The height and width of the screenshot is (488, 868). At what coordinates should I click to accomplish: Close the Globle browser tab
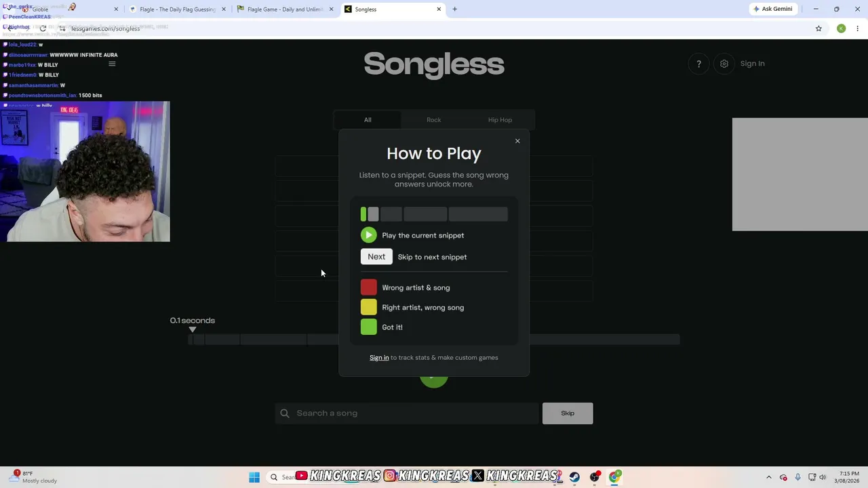point(116,9)
